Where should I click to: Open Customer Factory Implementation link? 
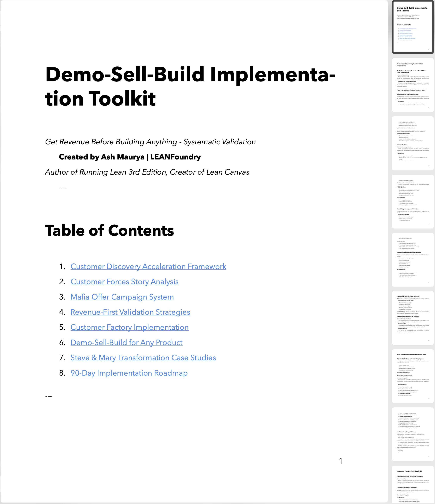coord(129,327)
